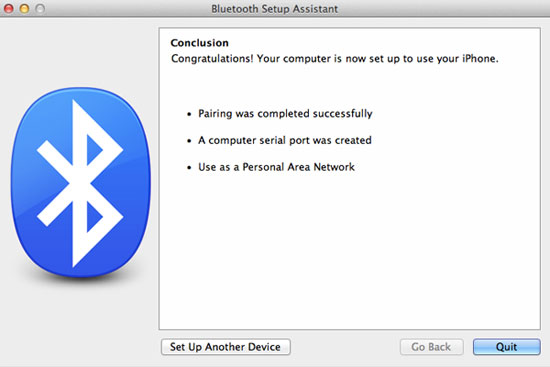
Task: Click the bullet beside "Pairing was completed successfully"
Action: pos(189,114)
